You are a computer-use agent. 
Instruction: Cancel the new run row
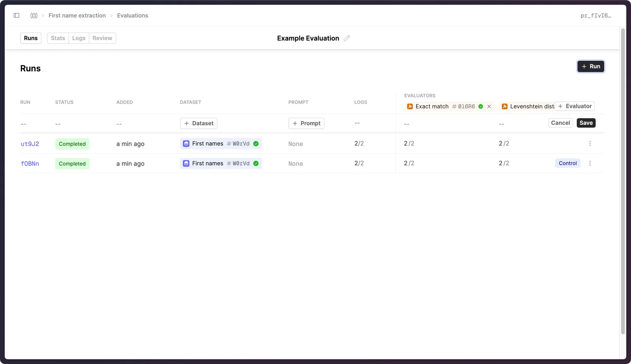pos(560,123)
